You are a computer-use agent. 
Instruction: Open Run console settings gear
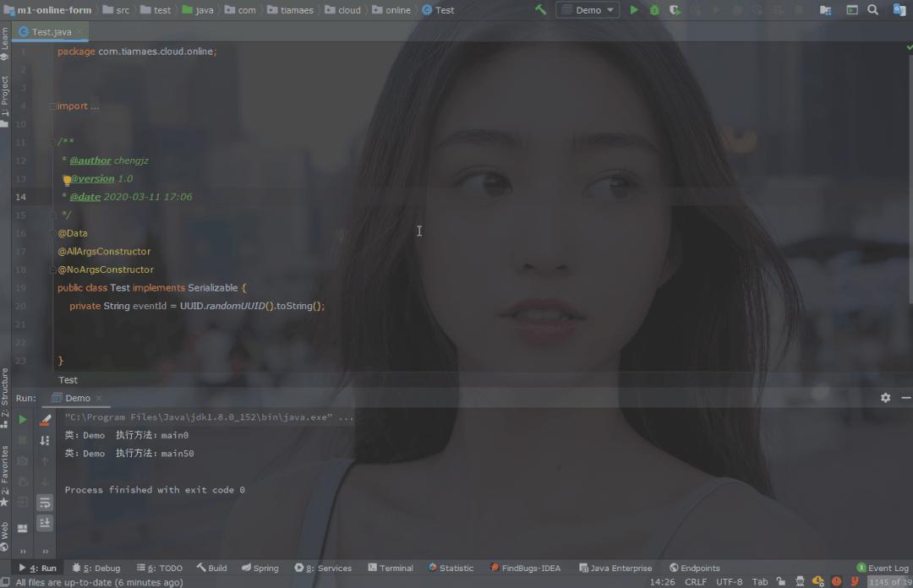point(885,397)
